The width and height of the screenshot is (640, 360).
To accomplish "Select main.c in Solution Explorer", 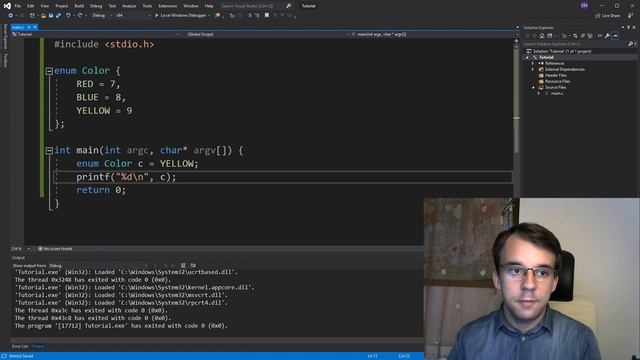I will click(x=557, y=93).
